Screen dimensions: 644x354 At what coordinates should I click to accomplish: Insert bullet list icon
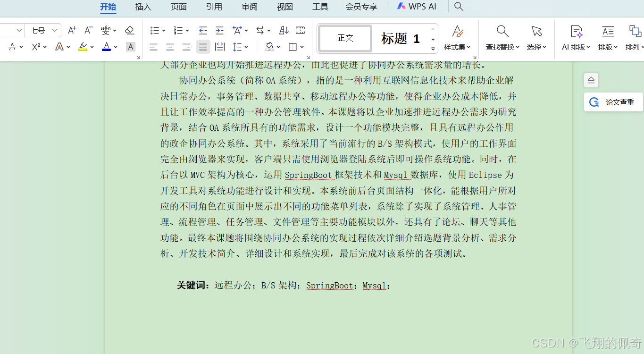tap(155, 30)
